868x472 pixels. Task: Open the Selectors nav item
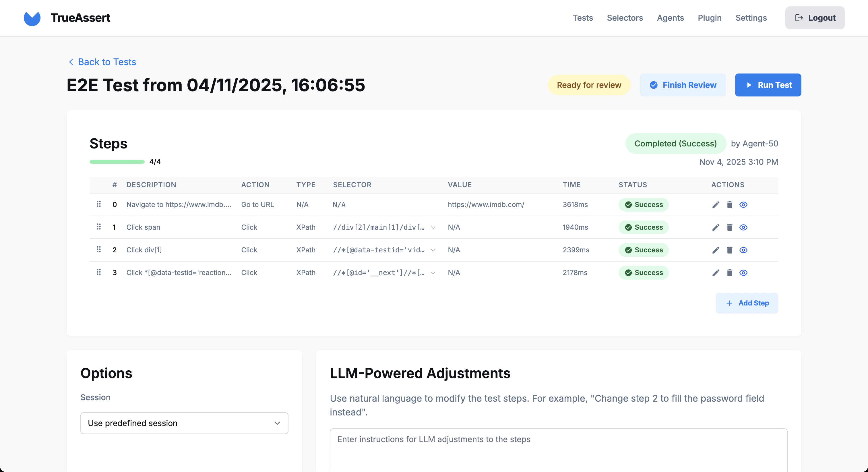coord(625,18)
